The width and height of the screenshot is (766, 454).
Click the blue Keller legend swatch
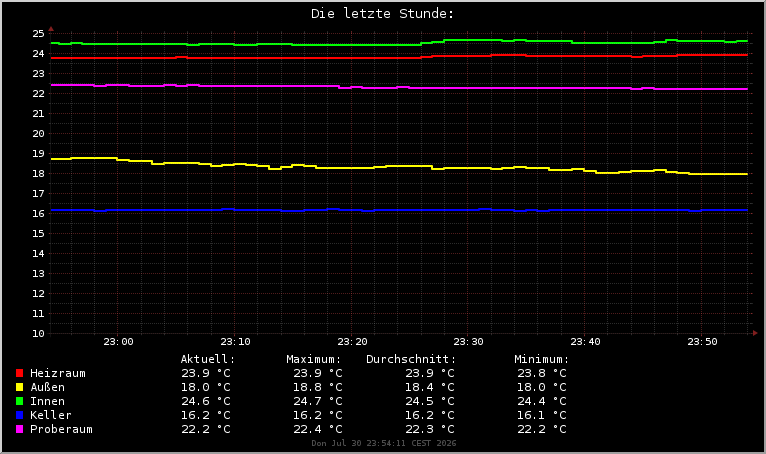coord(20,415)
